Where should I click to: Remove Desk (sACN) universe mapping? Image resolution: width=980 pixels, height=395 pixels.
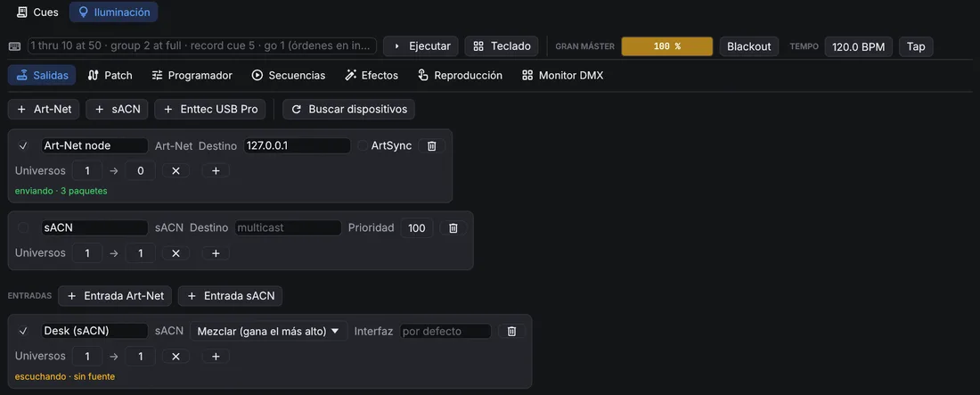coord(176,356)
